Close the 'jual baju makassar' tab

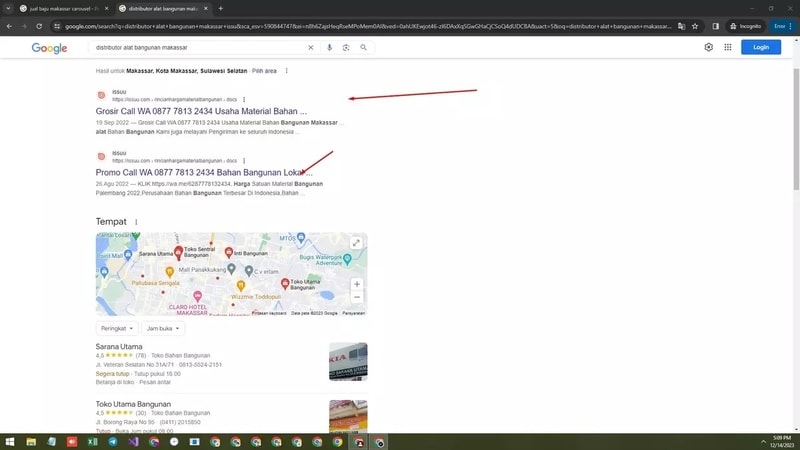[106, 9]
